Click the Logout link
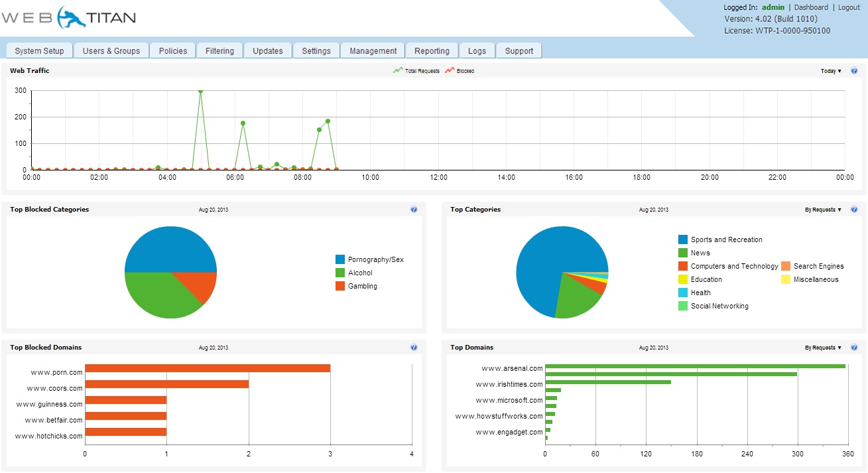Viewport: 868px width, 473px height. [849, 7]
